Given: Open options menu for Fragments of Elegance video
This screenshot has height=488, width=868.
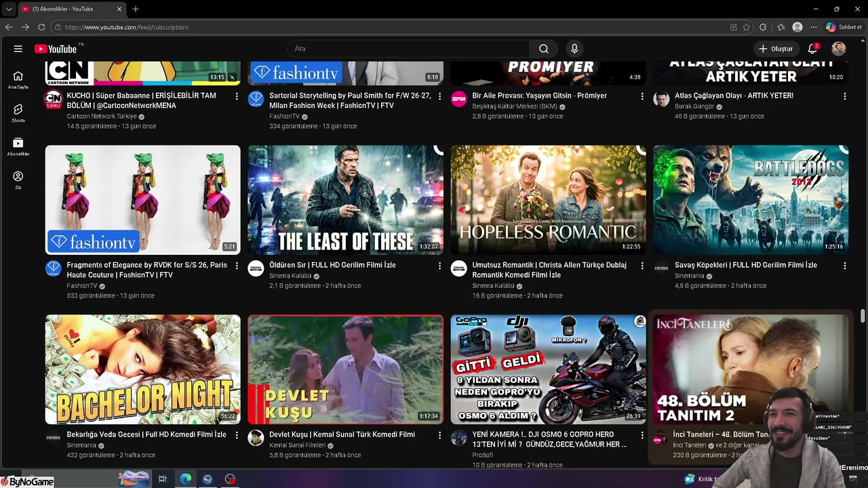Looking at the screenshot, I should click(237, 266).
